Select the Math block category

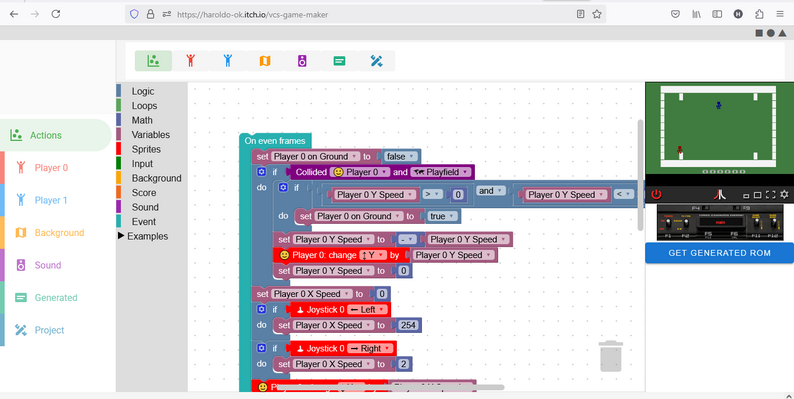coord(142,120)
